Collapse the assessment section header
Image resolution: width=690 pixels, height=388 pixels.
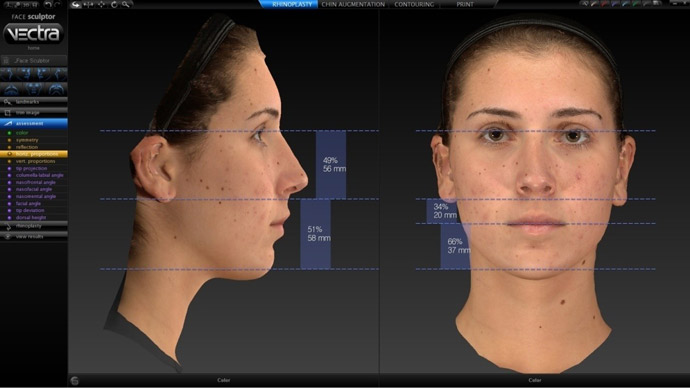point(33,123)
